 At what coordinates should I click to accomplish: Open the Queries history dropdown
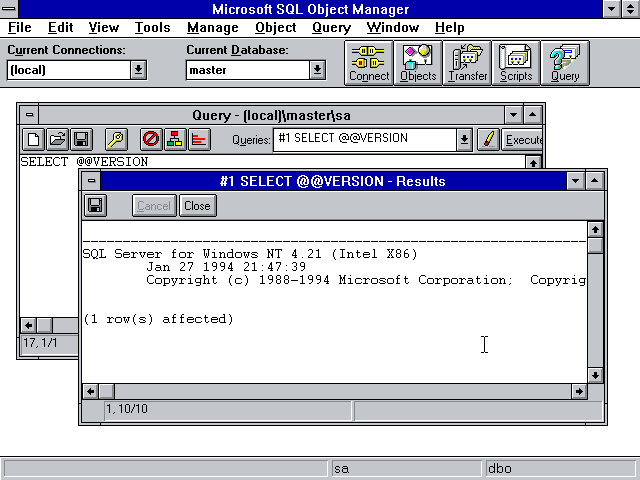click(x=464, y=140)
